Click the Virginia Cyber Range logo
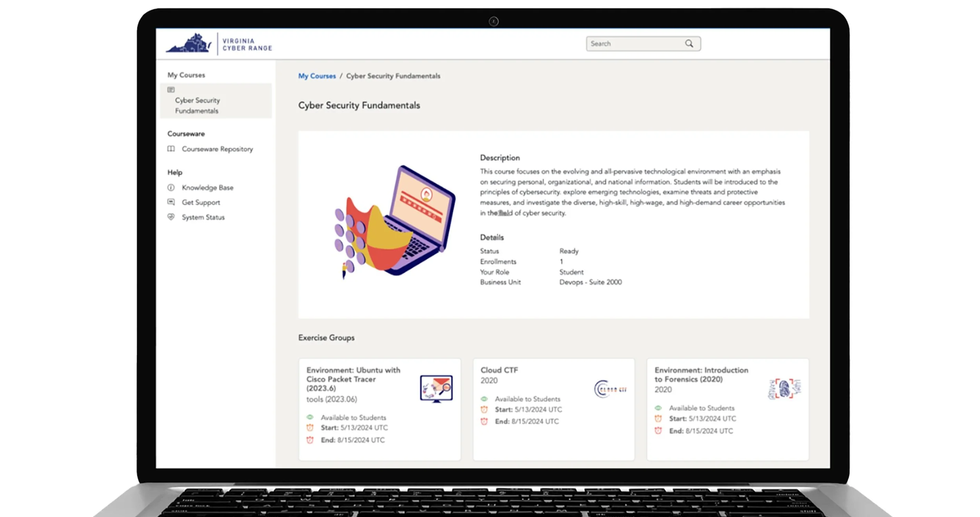The width and height of the screenshot is (980, 517). pos(219,44)
